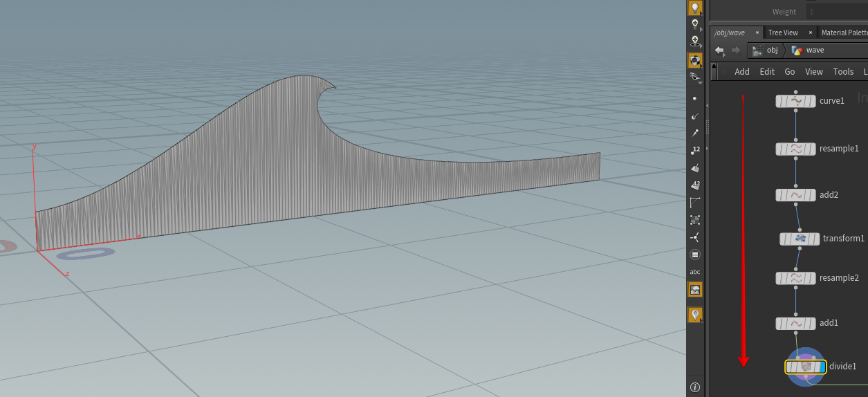Toggle the abc text display icon
The image size is (868, 397).
695,272
